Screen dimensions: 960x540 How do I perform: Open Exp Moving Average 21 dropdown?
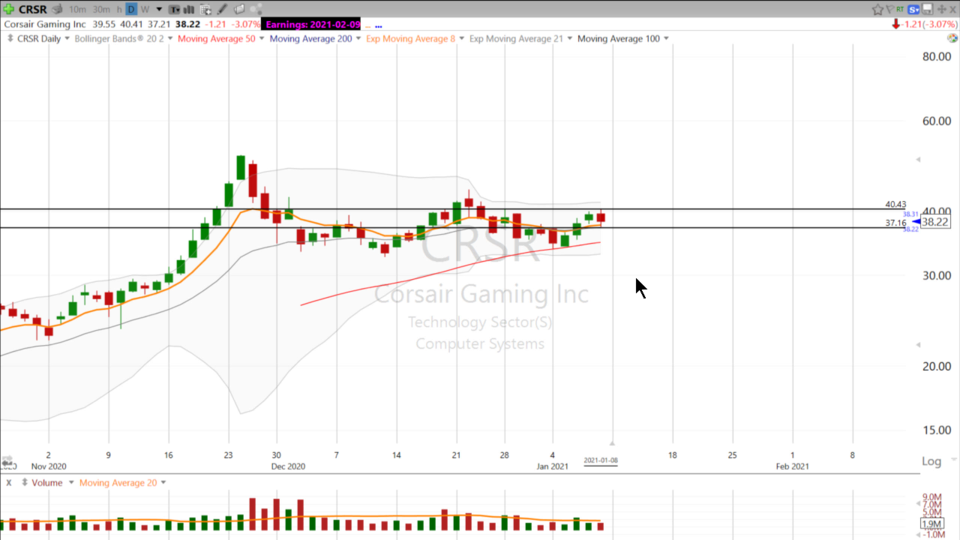tap(569, 38)
